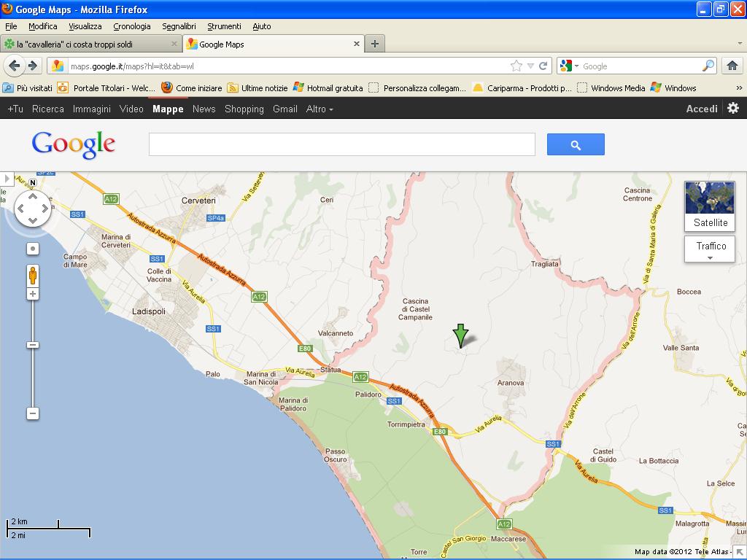Show more bookmarks with the chevron
The width and height of the screenshot is (747, 560).
pos(738,88)
